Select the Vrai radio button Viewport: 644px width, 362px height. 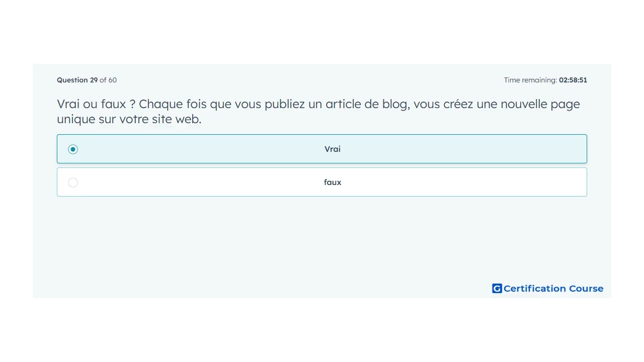click(73, 149)
